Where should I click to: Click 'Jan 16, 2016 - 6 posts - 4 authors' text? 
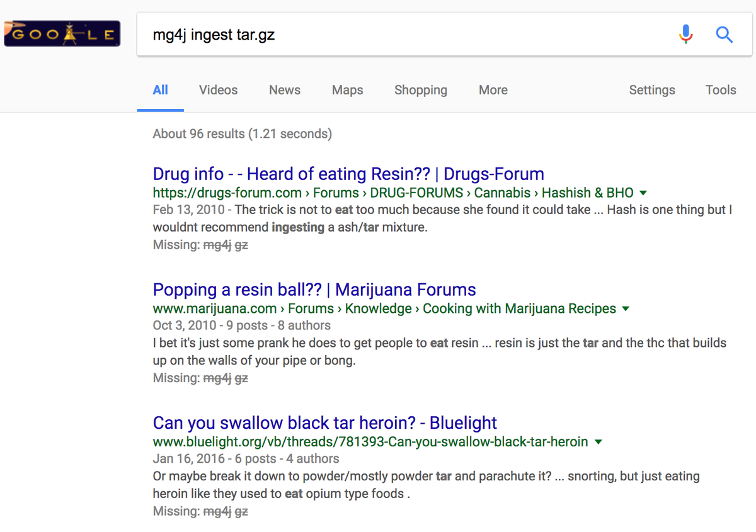246,459
